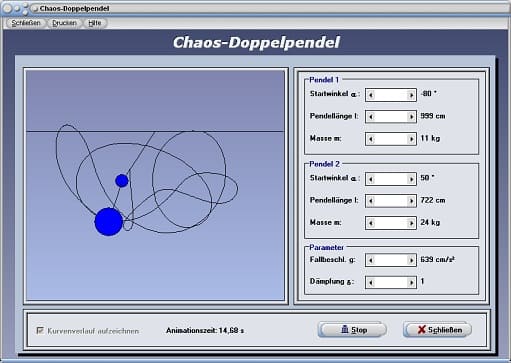Click the Chaos-Doppelpendel title bar text
This screenshot has height=363, width=511.
[74, 8]
